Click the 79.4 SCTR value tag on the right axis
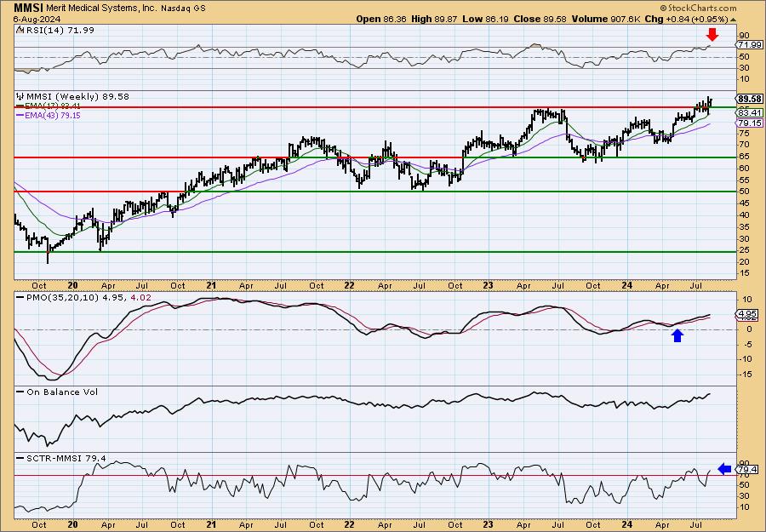This screenshot has height=532, width=766. point(749,470)
